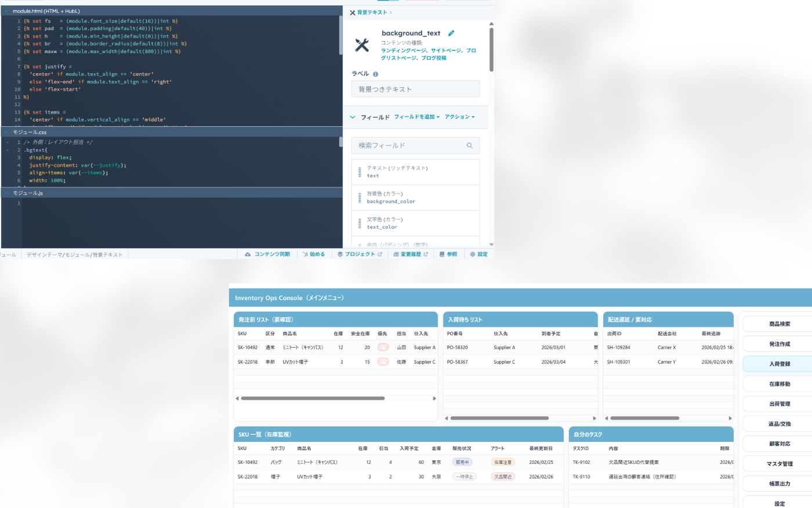Image resolution: width=812 pixels, height=508 pixels.
Task: Click the info icon next to ラベル
Action: click(x=375, y=74)
